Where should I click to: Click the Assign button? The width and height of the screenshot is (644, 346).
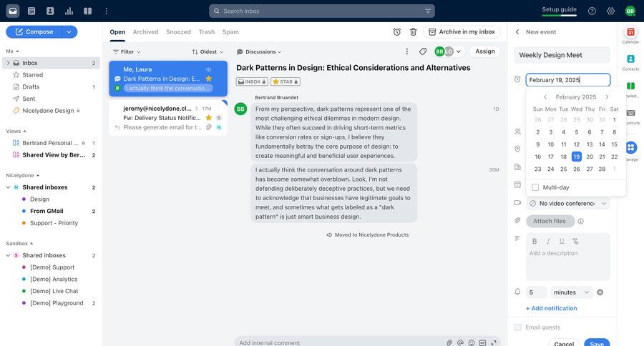point(484,51)
